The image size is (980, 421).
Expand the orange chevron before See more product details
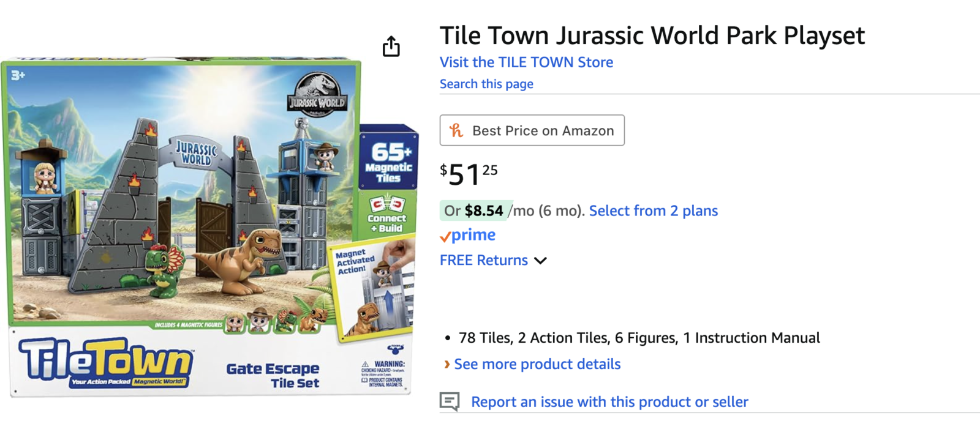pyautogui.click(x=447, y=365)
